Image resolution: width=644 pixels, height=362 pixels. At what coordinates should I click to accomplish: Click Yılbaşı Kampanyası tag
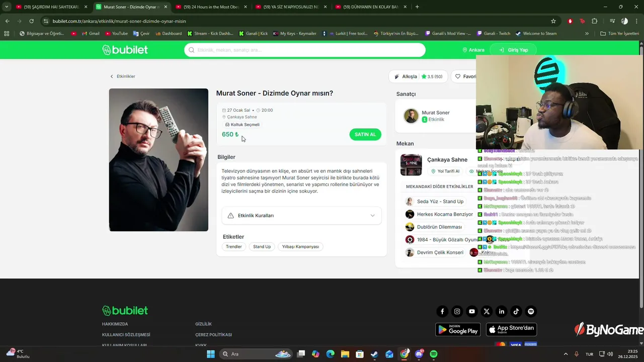click(300, 247)
